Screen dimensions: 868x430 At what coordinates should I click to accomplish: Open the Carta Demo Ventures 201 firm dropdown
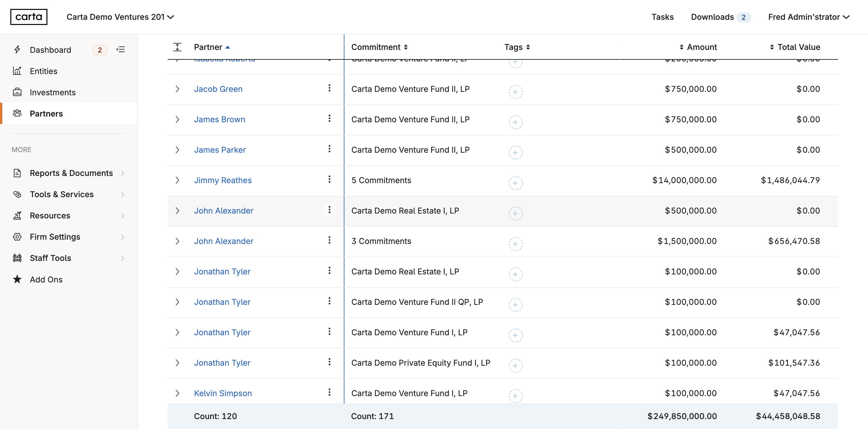tap(120, 17)
